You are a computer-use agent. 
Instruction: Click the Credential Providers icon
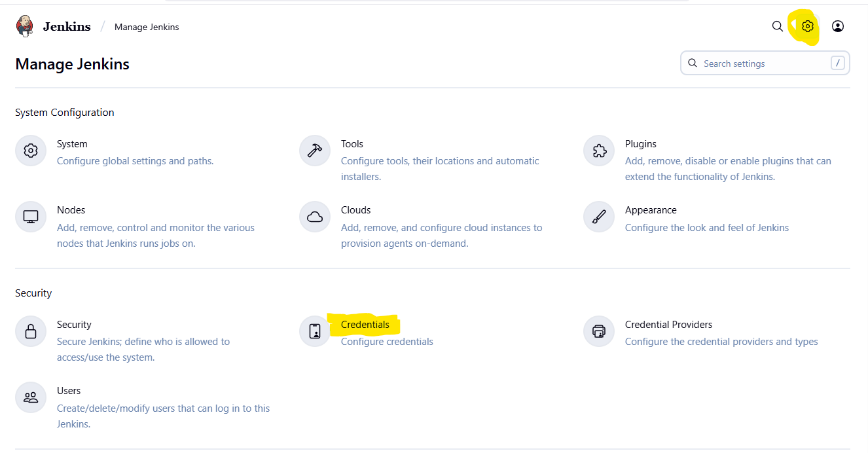coord(599,331)
